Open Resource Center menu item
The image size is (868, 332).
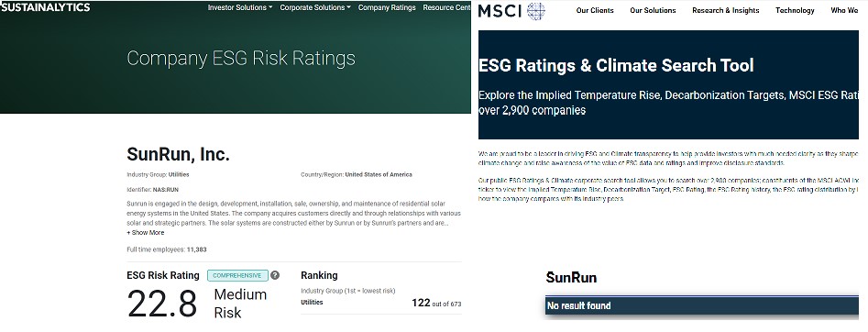(x=446, y=7)
